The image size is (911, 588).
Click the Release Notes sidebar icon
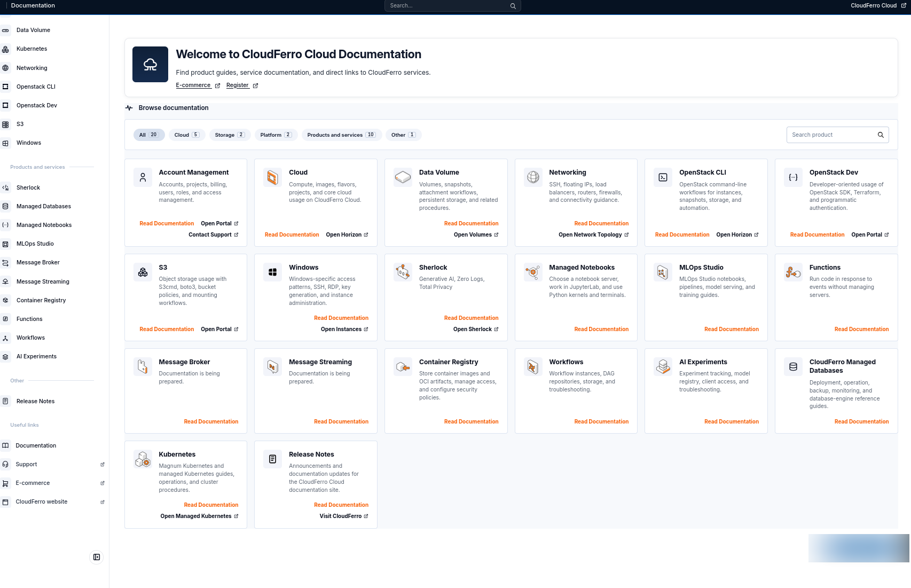coord(5,401)
